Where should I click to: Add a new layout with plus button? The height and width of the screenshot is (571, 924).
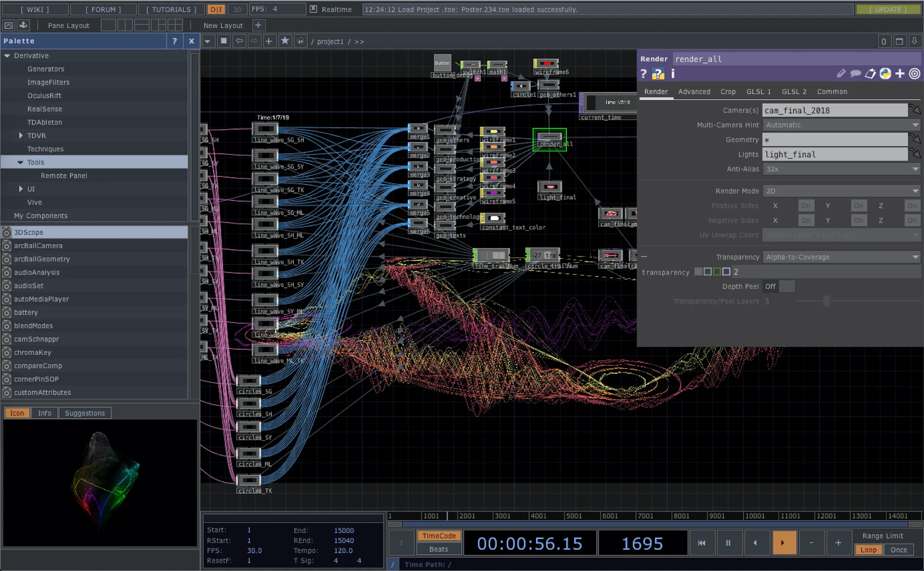[258, 25]
